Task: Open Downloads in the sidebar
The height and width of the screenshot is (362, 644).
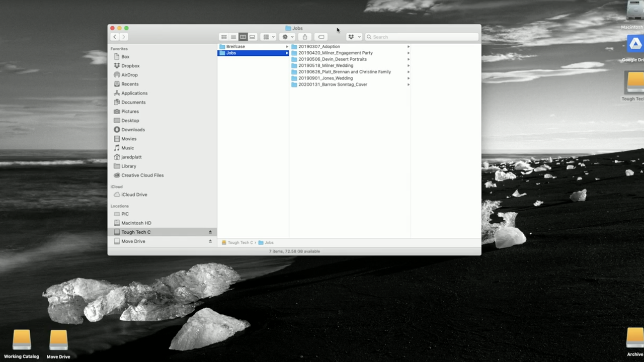Action: click(x=133, y=130)
